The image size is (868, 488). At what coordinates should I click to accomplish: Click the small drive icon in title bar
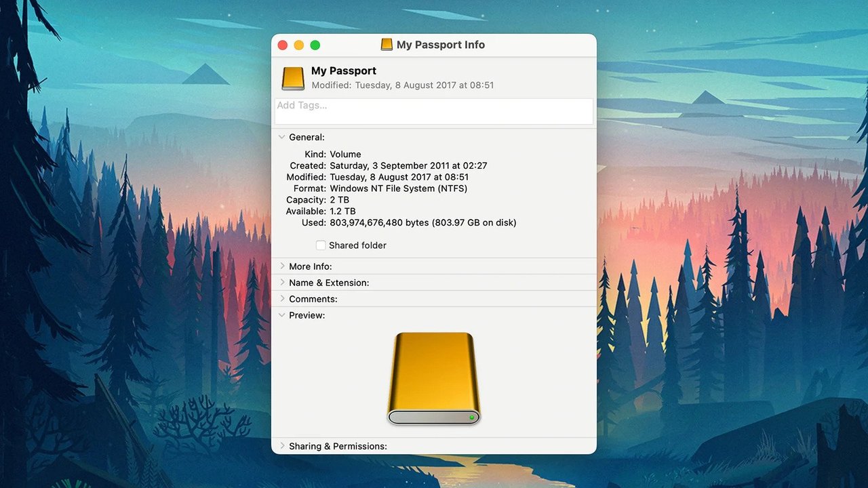387,45
